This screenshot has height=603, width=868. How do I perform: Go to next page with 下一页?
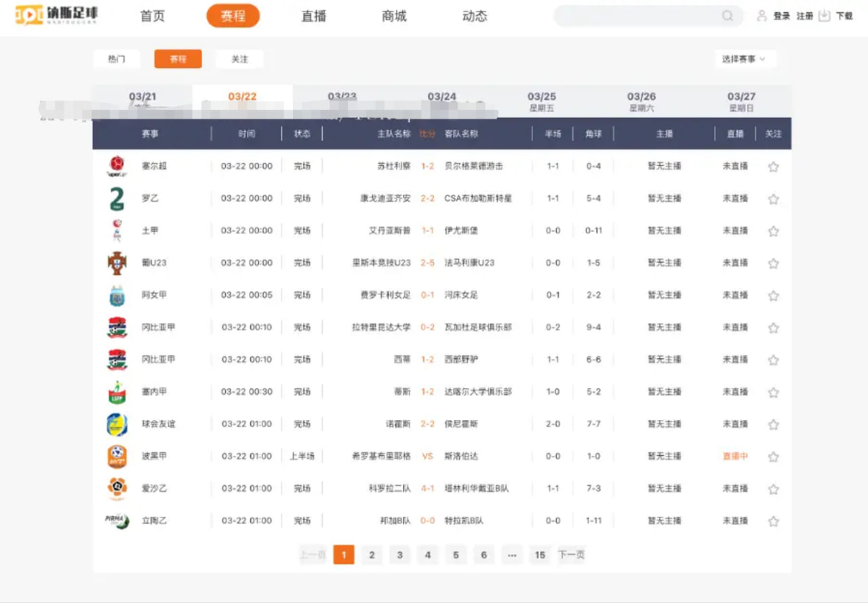point(571,555)
